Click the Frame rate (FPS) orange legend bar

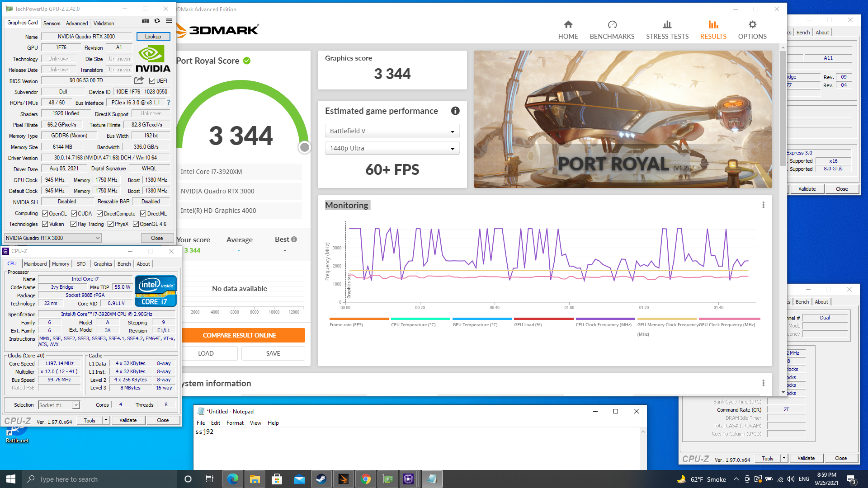coord(359,319)
